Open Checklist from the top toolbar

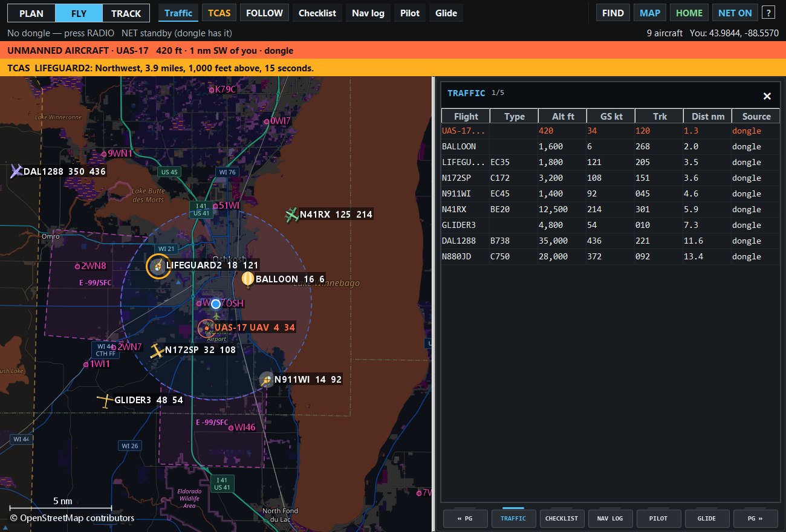(317, 13)
